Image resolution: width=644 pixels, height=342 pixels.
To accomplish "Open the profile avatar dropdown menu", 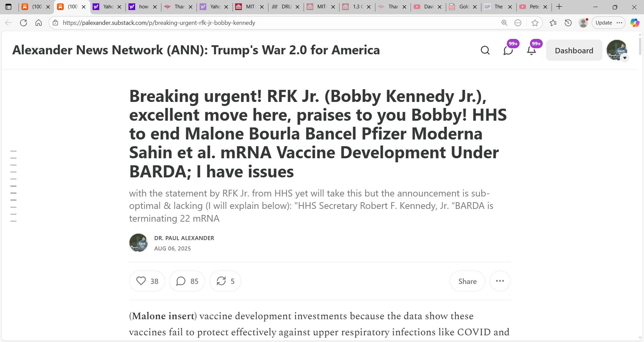I will pyautogui.click(x=625, y=58).
